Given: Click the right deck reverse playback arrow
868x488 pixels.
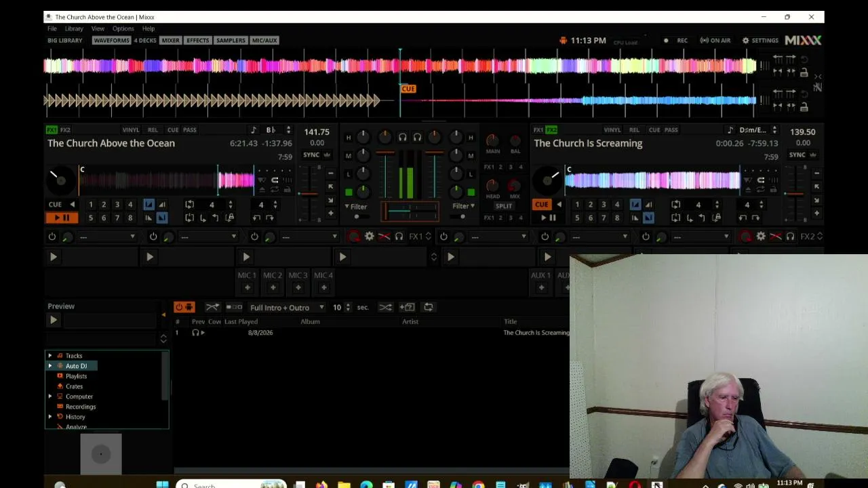Looking at the screenshot, I should tap(559, 205).
